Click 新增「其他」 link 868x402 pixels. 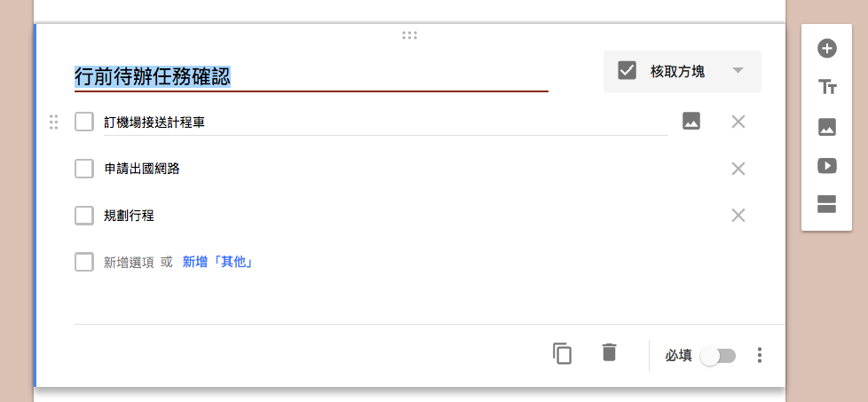point(218,263)
